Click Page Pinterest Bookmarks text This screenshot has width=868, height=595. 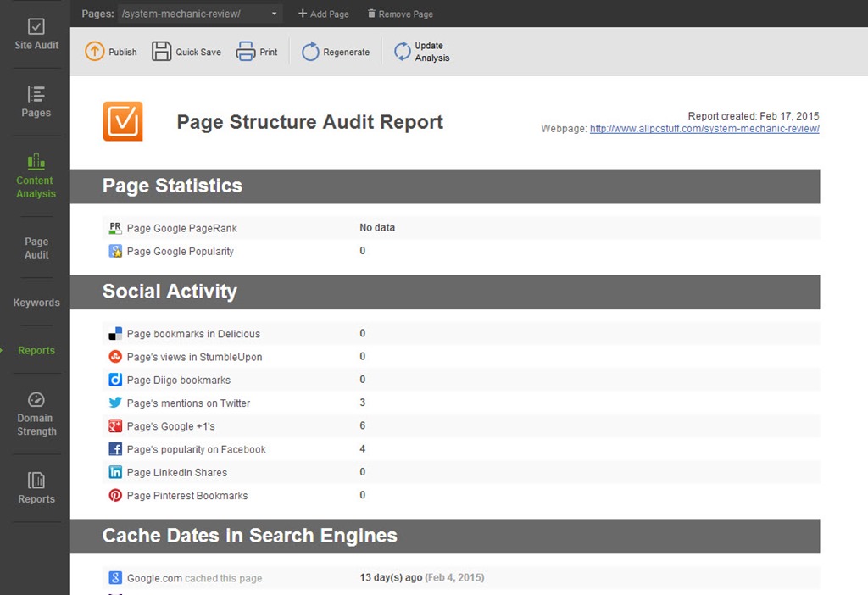[187, 496]
